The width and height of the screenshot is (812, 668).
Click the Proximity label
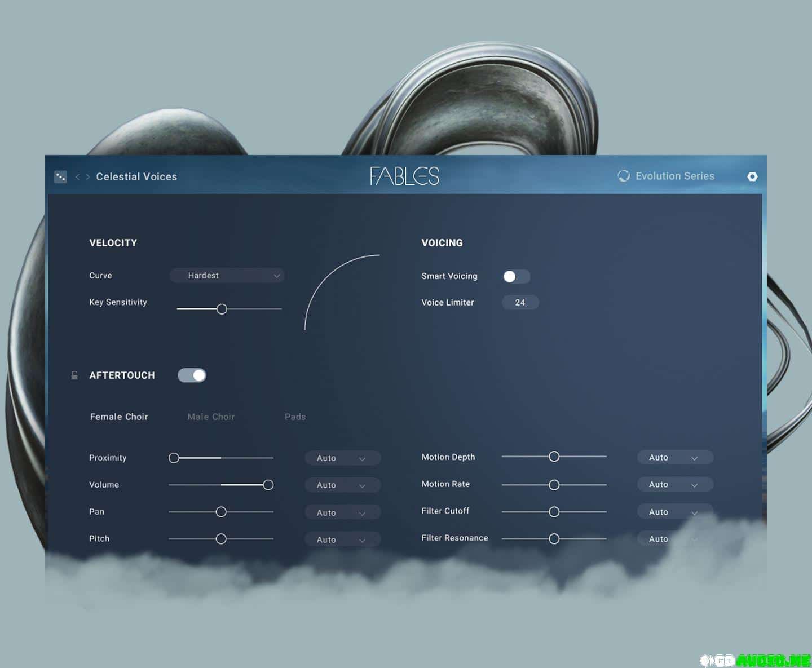click(x=108, y=458)
